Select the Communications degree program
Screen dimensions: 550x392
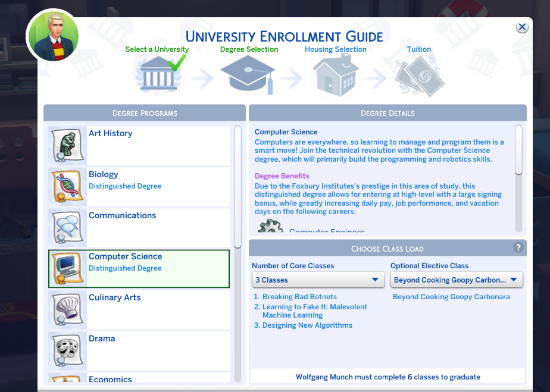click(139, 228)
